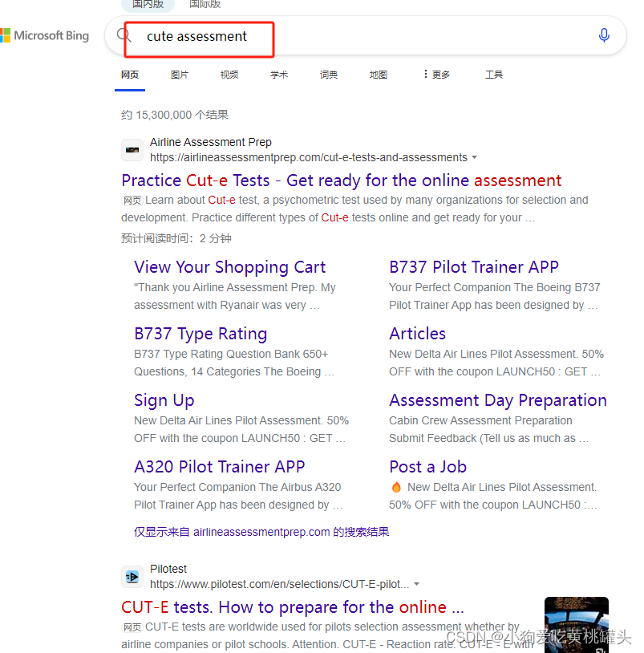The height and width of the screenshot is (653, 644).
Task: Open the 图片 results tab
Action: [180, 75]
